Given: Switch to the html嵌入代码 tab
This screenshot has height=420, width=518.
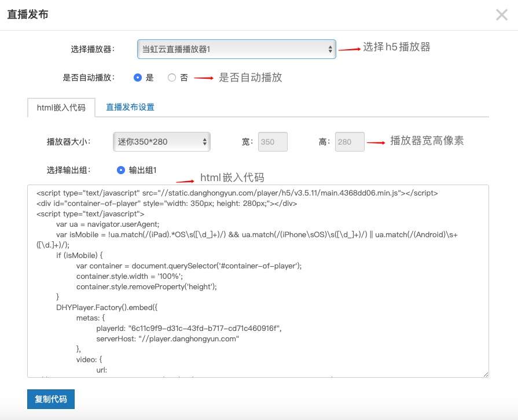Looking at the screenshot, I should click(61, 108).
